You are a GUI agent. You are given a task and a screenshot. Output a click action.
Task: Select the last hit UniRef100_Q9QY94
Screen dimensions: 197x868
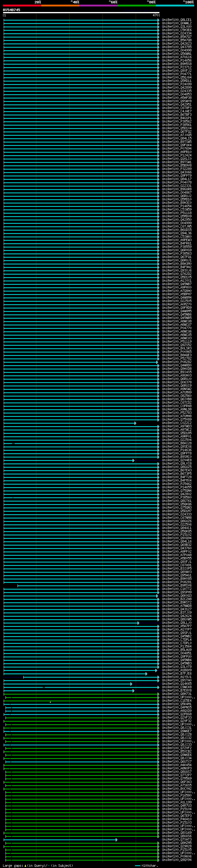coord(176,860)
